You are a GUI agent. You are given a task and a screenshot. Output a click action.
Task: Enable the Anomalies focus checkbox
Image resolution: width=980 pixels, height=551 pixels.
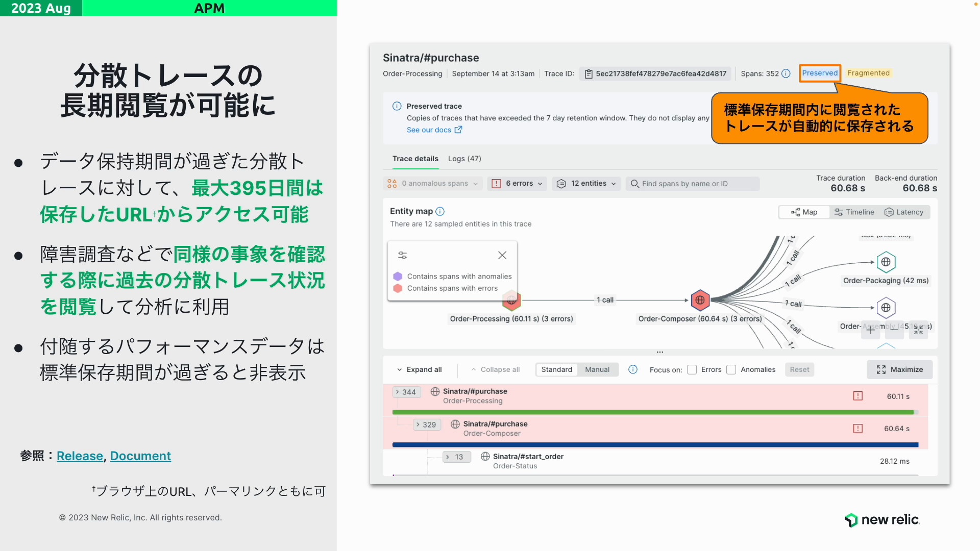731,370
